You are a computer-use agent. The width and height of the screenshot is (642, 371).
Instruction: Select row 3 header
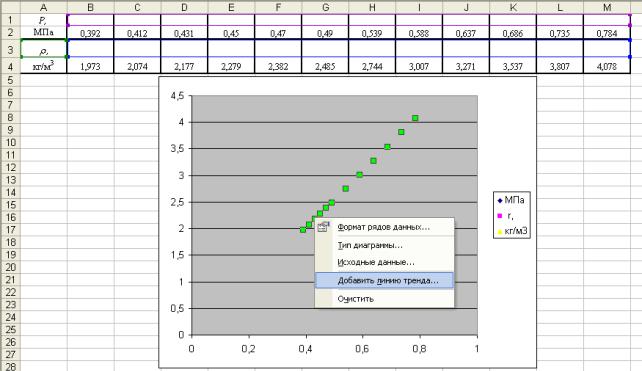(10, 49)
